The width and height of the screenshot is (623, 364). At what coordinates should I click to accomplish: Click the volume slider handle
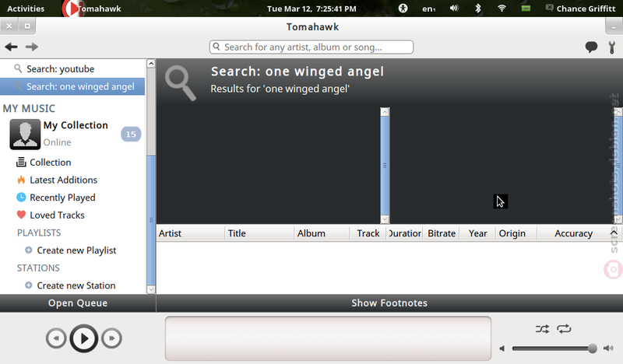593,348
